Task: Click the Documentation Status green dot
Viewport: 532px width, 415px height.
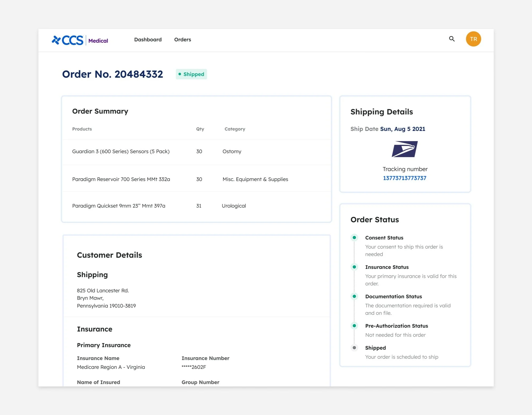Action: click(x=354, y=296)
